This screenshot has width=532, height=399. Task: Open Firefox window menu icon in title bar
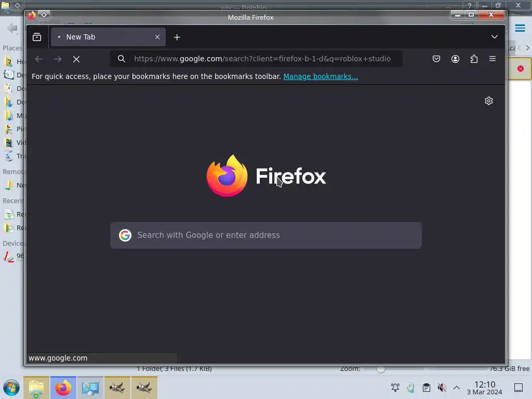[x=32, y=15]
